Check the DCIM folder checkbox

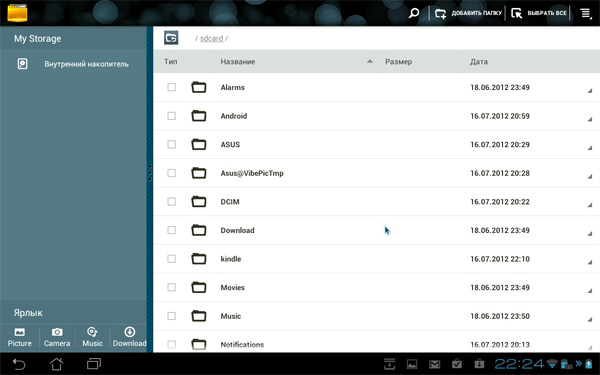click(x=171, y=202)
